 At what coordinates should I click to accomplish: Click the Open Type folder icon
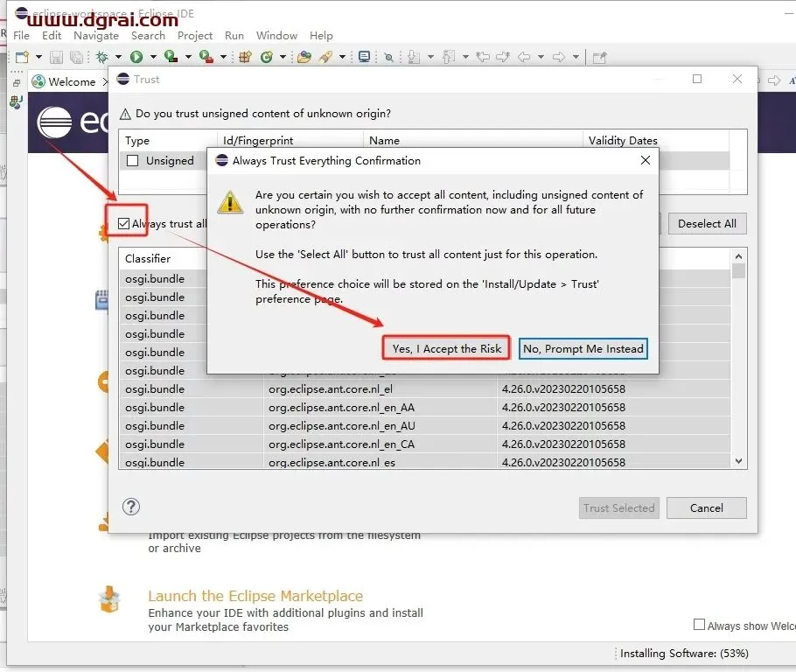point(304,57)
